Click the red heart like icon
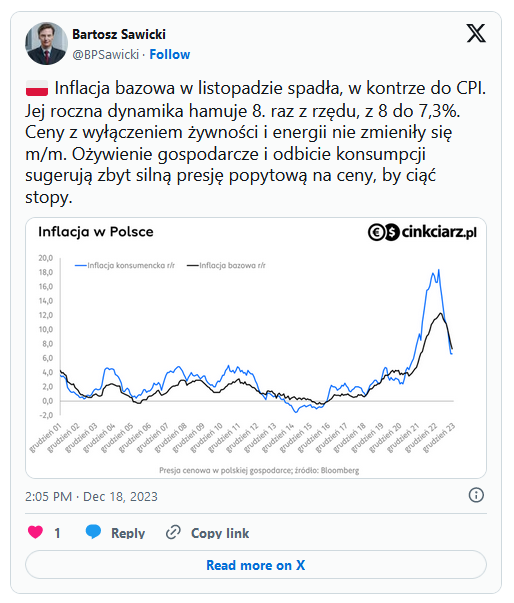The height and width of the screenshot is (603, 514). [x=35, y=532]
